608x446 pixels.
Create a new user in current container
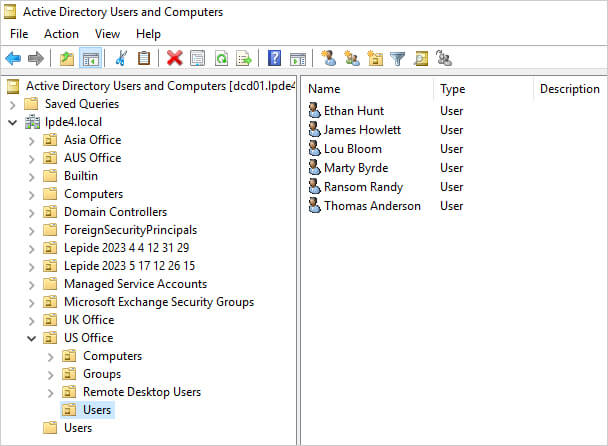tap(329, 59)
